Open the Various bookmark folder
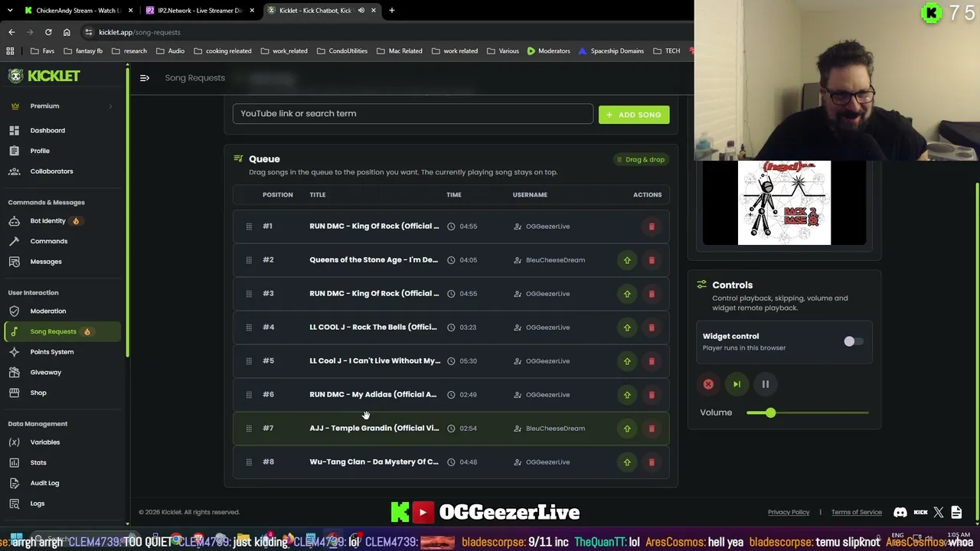Image resolution: width=980 pixels, height=551 pixels. click(503, 51)
